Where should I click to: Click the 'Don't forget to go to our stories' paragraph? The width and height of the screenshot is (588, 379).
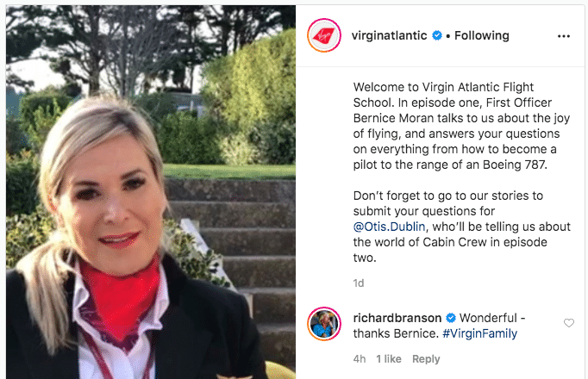click(x=461, y=227)
